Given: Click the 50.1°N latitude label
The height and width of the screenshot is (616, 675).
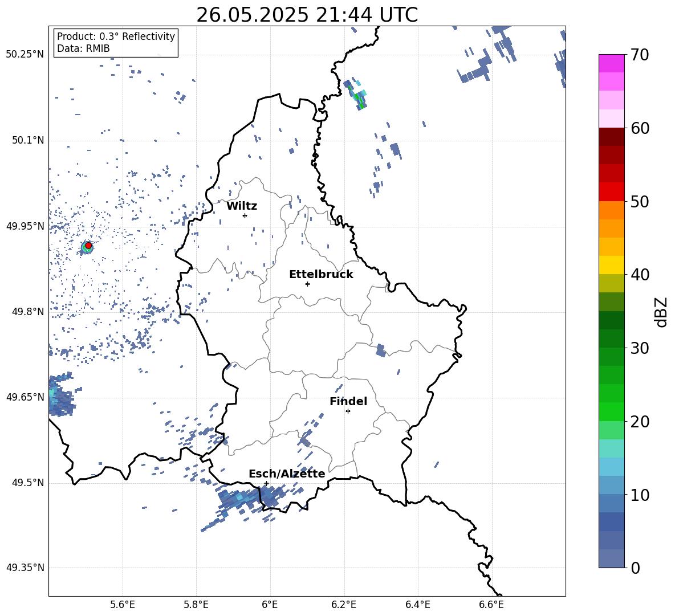Looking at the screenshot, I should (x=28, y=141).
